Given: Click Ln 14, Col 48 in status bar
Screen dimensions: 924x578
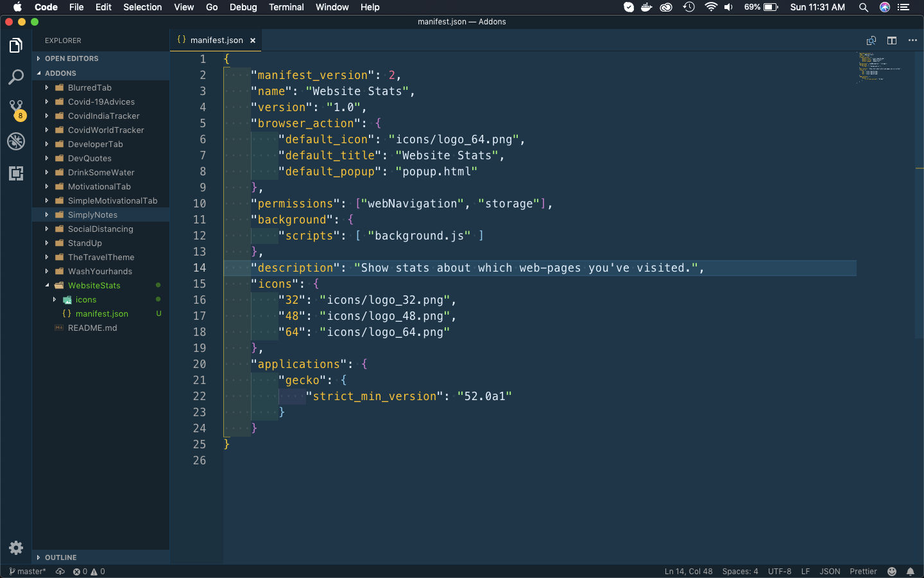Looking at the screenshot, I should click(x=689, y=572).
